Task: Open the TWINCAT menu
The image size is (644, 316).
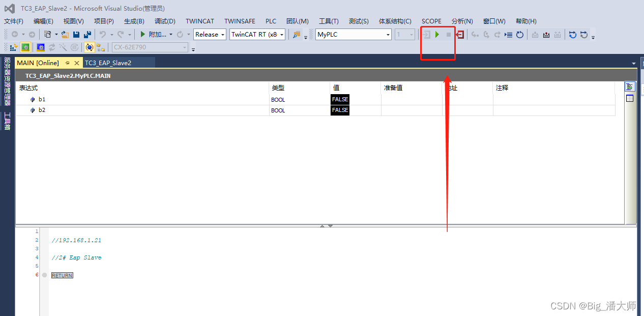Action: (x=200, y=21)
